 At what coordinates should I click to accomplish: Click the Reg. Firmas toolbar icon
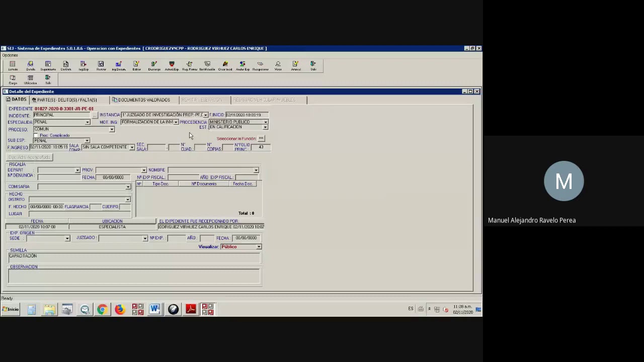click(189, 66)
